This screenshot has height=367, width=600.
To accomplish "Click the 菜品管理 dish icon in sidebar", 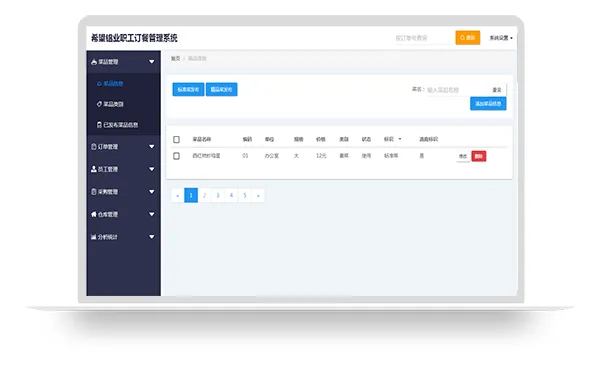I will click(94, 62).
